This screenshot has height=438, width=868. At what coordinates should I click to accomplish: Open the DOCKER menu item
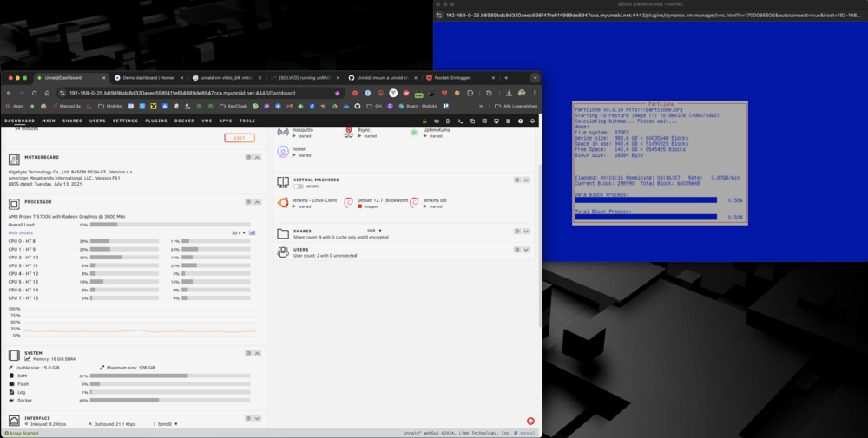tap(184, 121)
